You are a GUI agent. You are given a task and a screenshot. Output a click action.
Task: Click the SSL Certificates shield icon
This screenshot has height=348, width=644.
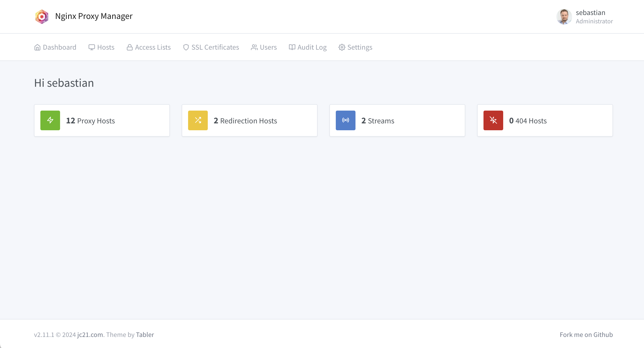[x=186, y=47]
